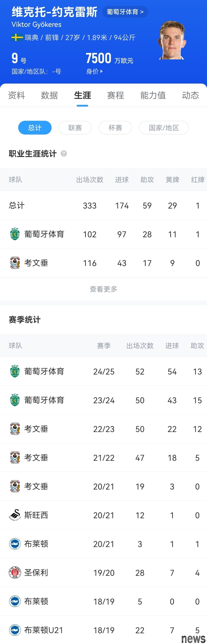207x644 pixels.
Task: Switch to the 数据 tab
Action: (49, 95)
